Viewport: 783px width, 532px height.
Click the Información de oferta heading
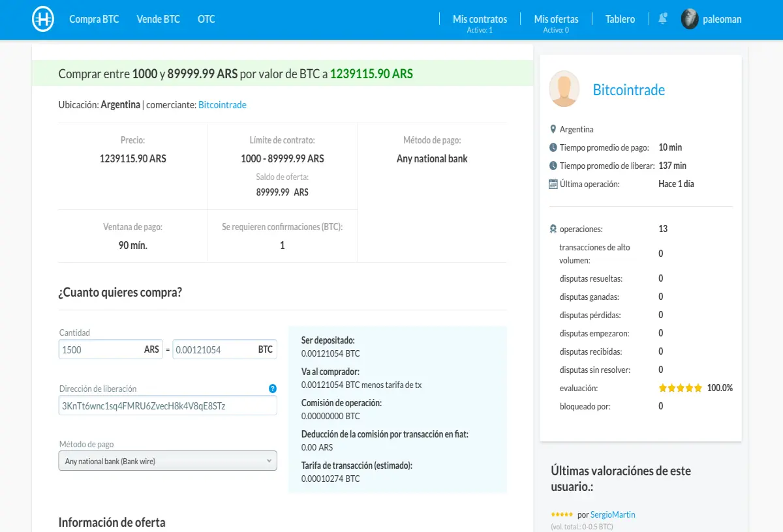(x=112, y=522)
